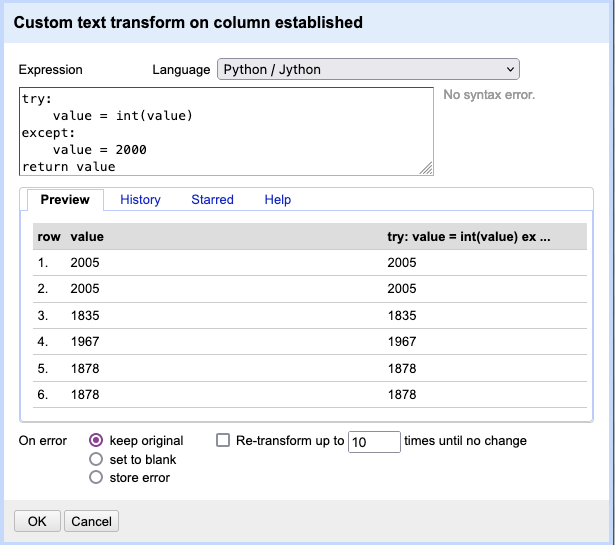
Task: Select the keep original radio button
Action: [x=97, y=440]
